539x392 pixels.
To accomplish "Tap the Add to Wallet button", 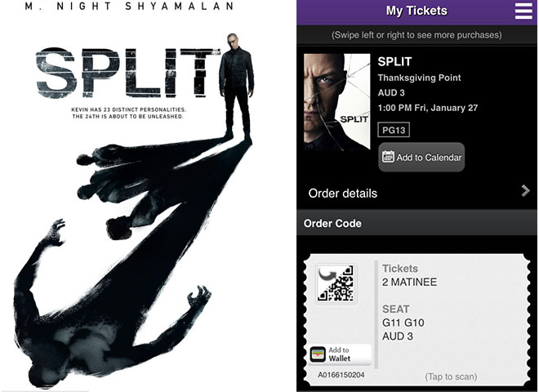I will click(x=340, y=354).
